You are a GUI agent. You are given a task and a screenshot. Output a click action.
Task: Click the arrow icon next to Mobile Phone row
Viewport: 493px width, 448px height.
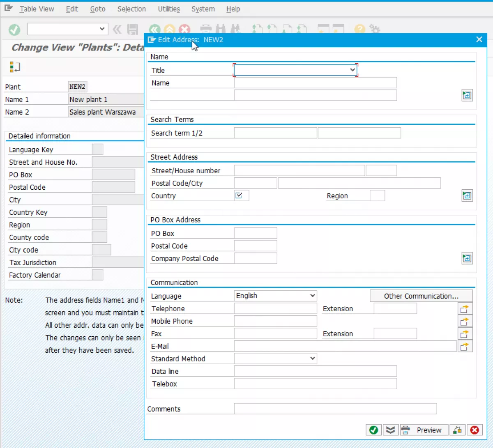465,321
